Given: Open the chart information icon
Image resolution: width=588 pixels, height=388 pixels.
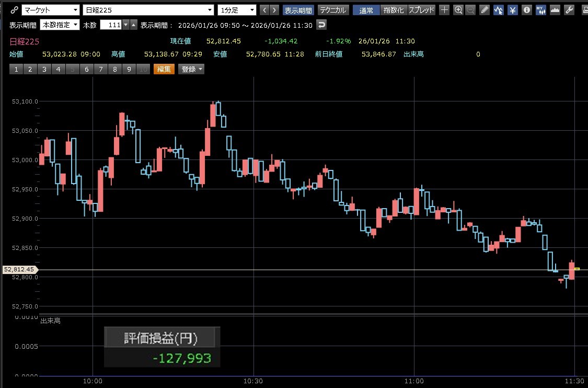Looking at the screenshot, I should click(527, 10).
